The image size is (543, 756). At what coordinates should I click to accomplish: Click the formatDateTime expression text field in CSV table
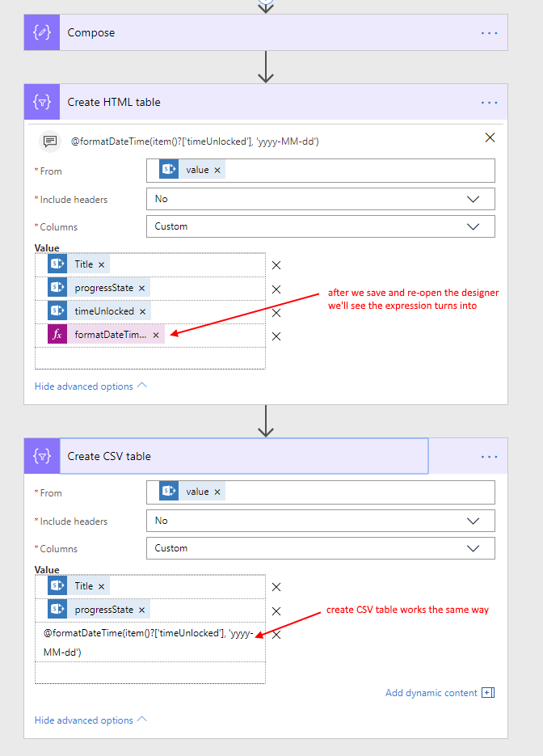[x=149, y=642]
